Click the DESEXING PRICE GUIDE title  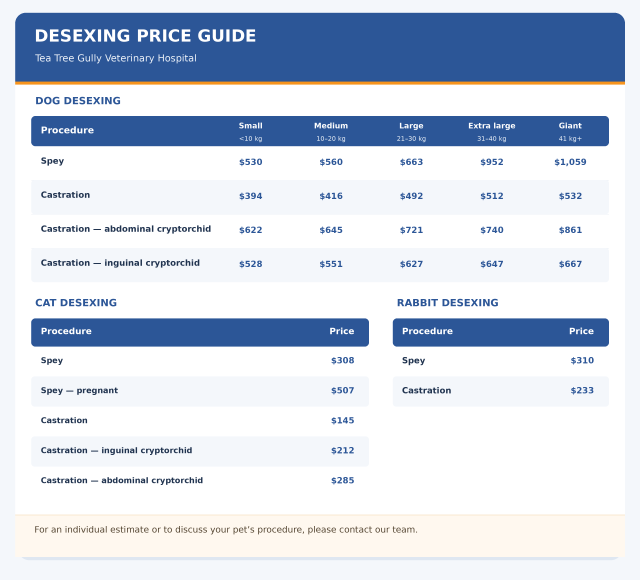(145, 36)
